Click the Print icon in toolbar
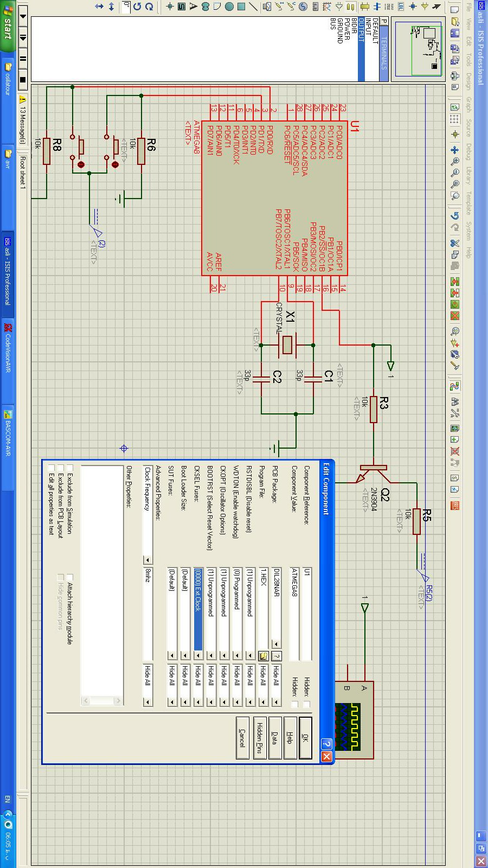 tap(455, 76)
